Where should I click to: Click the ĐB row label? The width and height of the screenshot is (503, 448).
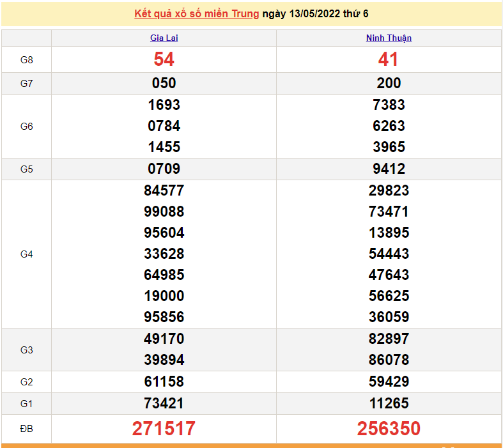(26, 429)
